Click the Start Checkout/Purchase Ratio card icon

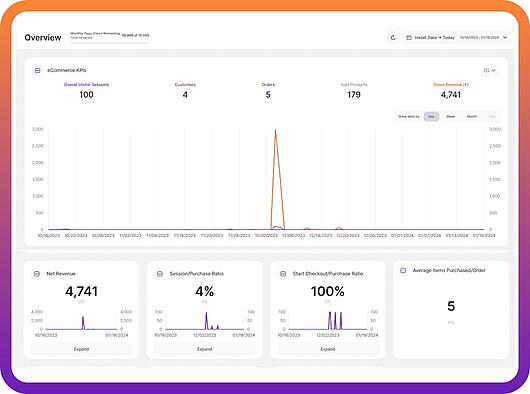283,274
